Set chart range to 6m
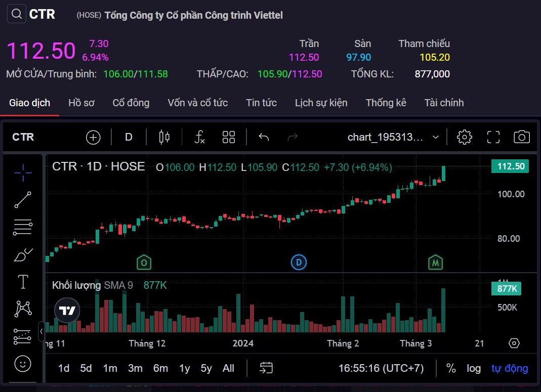This screenshot has width=541, height=392. 160,368
